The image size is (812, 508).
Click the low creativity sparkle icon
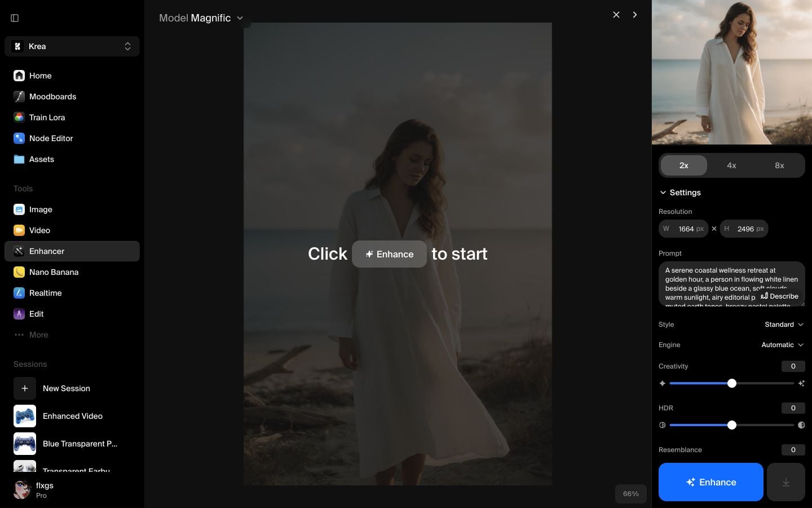pos(663,383)
